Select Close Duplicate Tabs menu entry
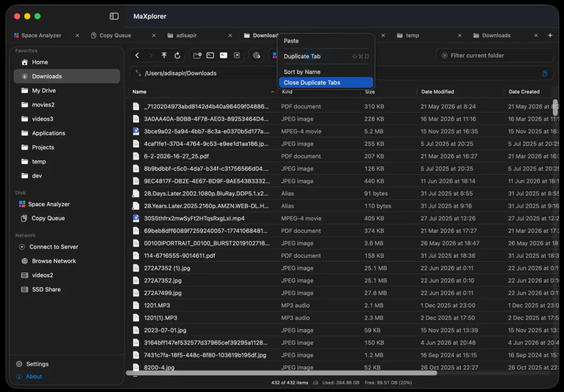The height and width of the screenshot is (392, 564). tap(326, 83)
